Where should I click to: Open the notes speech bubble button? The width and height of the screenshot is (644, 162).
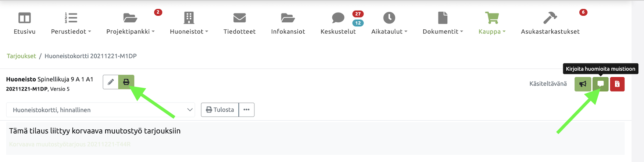click(600, 84)
